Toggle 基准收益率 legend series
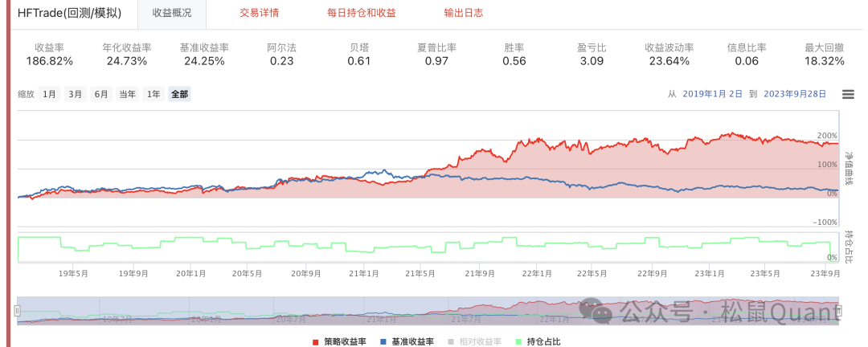This screenshot has width=868, height=347. (407, 341)
